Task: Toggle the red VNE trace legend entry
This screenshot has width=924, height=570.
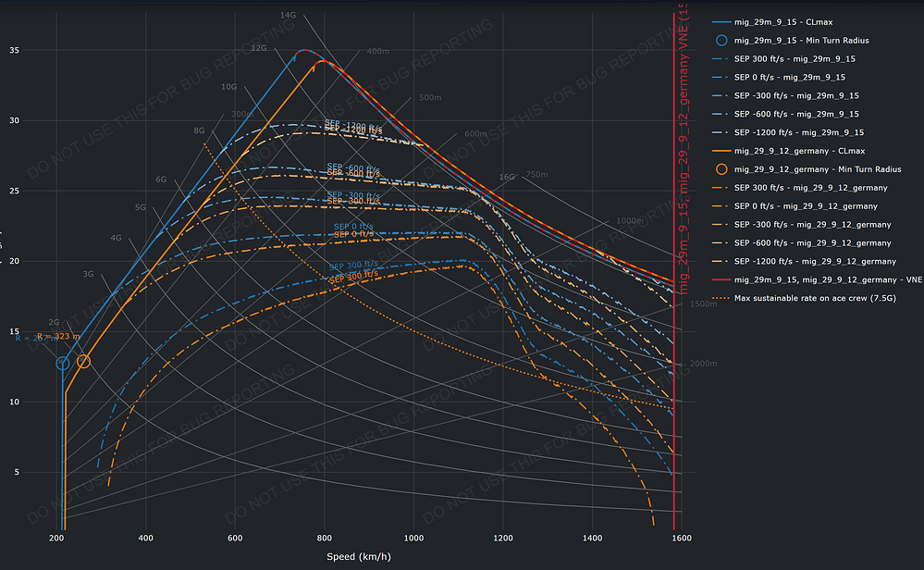Action: 823,279
